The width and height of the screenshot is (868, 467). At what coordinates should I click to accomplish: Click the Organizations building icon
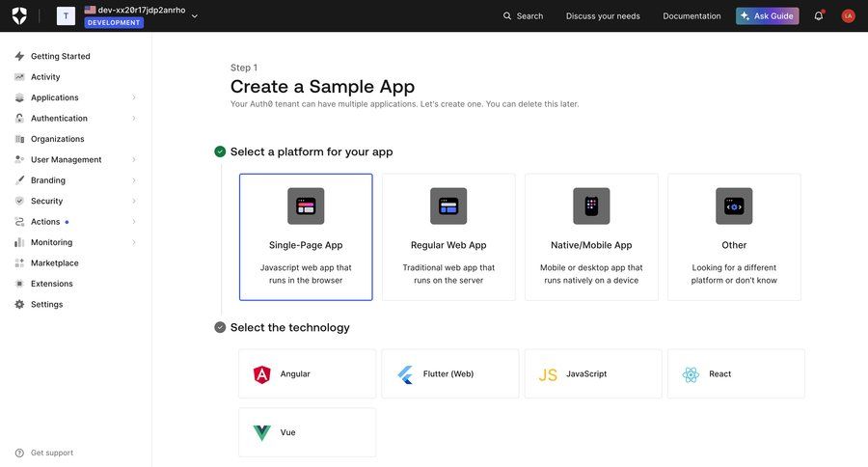point(19,139)
